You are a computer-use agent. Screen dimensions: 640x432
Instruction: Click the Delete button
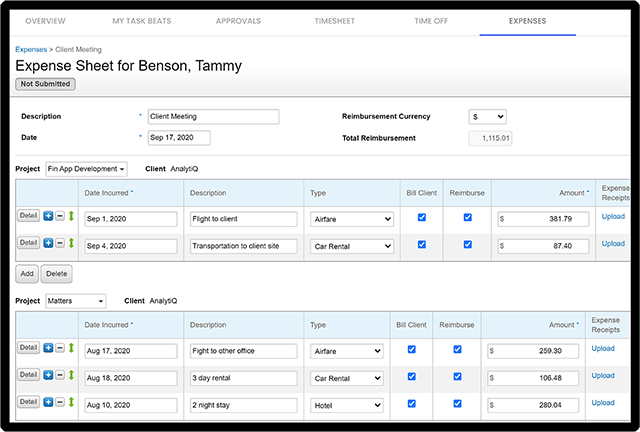[57, 274]
